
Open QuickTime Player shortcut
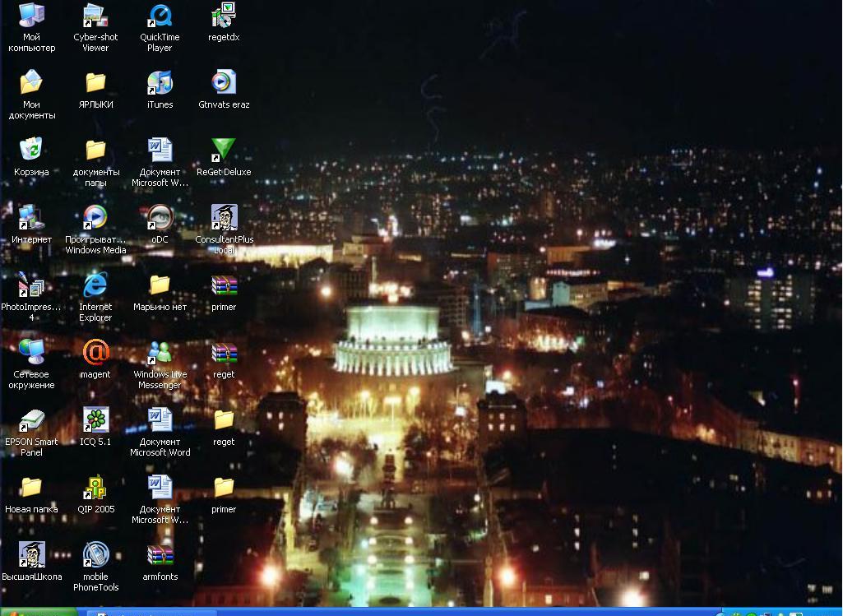point(160,16)
